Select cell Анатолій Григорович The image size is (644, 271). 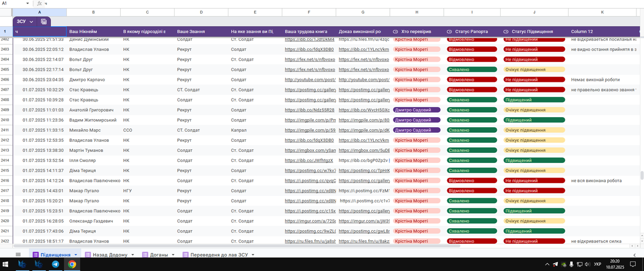pos(93,110)
